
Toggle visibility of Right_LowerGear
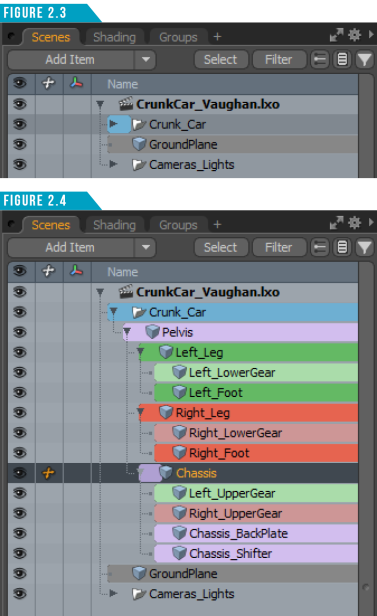(20, 433)
